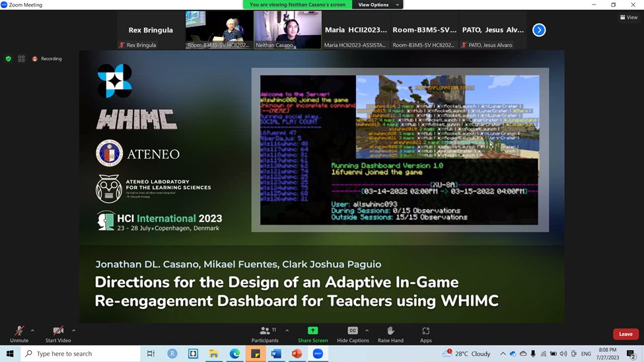Screen dimensions: 644x362
Task: Open audio options caret beside Unmute
Action: tap(32, 330)
